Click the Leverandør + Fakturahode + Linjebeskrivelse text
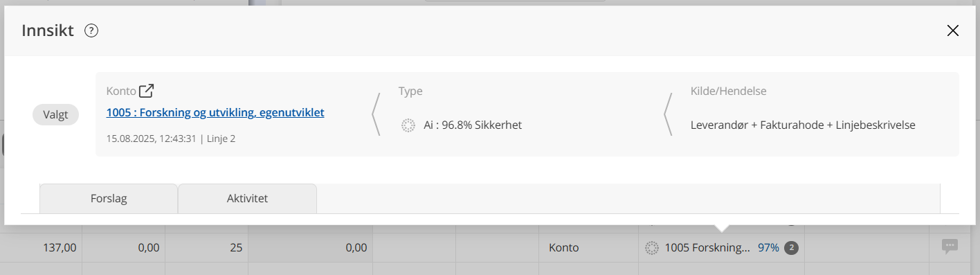980x275 pixels. click(x=803, y=125)
